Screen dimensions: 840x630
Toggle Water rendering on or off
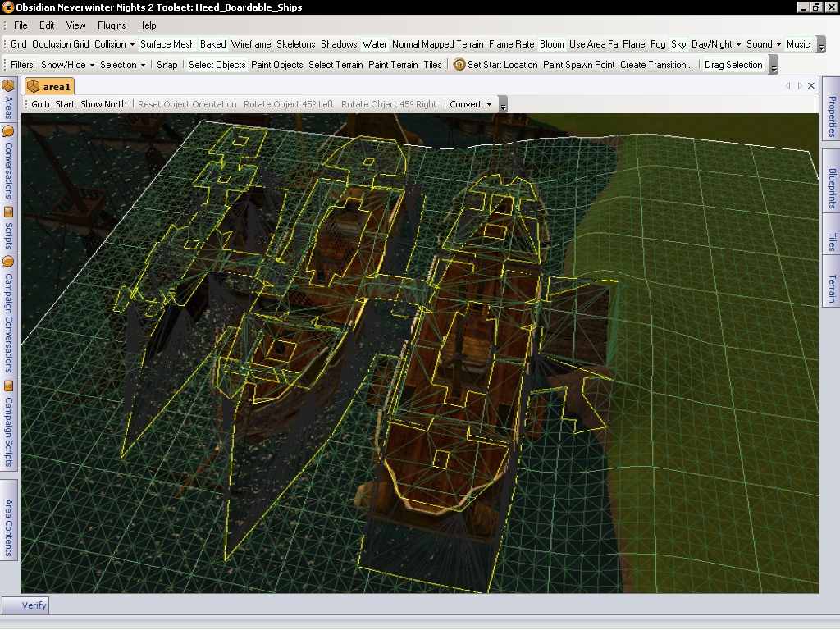coord(375,44)
